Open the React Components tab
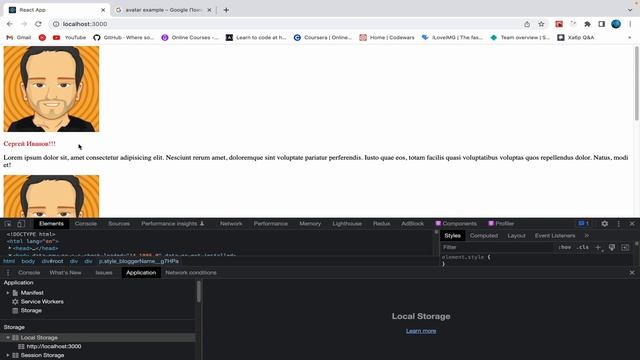The image size is (640, 360). pos(456,224)
